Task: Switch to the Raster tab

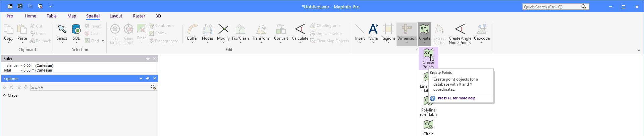Action: point(139,16)
